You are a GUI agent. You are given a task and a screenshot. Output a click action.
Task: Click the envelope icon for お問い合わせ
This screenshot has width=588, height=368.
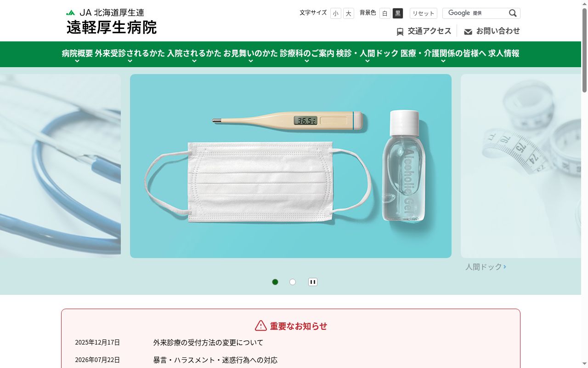click(468, 32)
